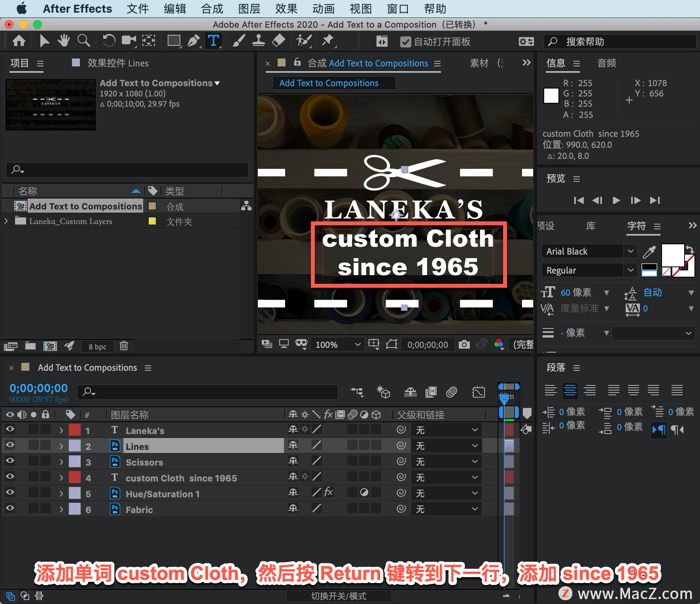Hide the Lines layer
Image resolution: width=700 pixels, height=604 pixels.
(x=10, y=445)
